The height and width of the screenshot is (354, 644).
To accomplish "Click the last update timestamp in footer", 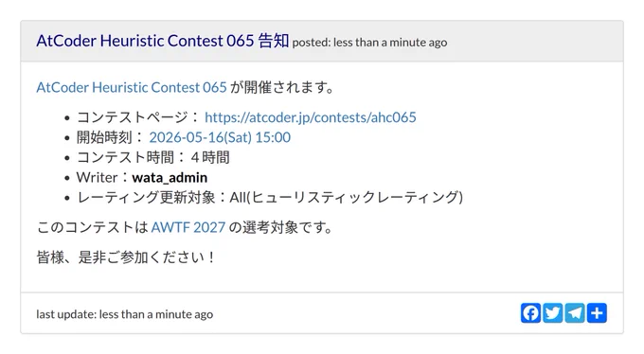I will (125, 314).
